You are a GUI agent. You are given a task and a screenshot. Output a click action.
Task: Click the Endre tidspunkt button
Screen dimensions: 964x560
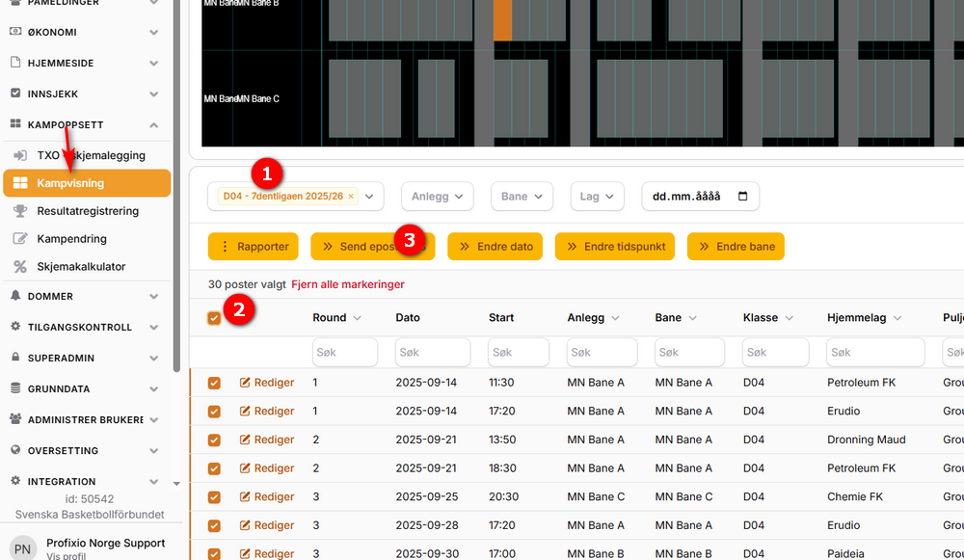click(615, 247)
